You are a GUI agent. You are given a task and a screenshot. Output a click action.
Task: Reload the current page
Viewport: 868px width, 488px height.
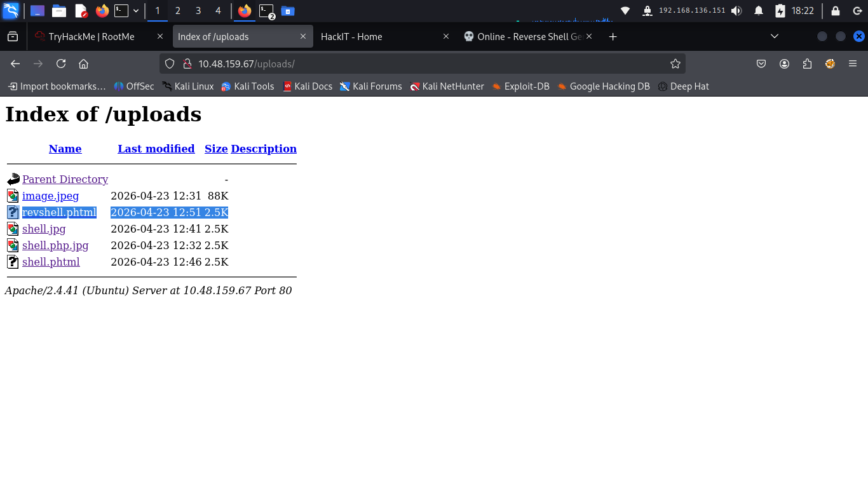61,64
